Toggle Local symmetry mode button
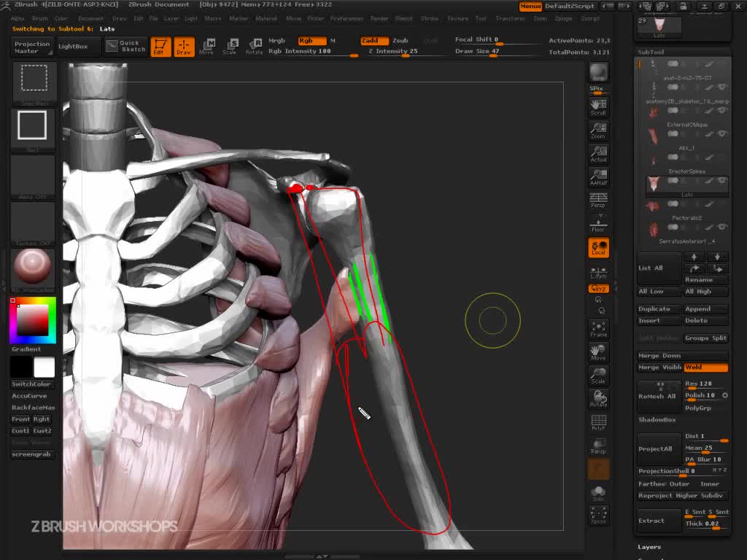Image resolution: width=747 pixels, height=560 pixels. point(598,248)
